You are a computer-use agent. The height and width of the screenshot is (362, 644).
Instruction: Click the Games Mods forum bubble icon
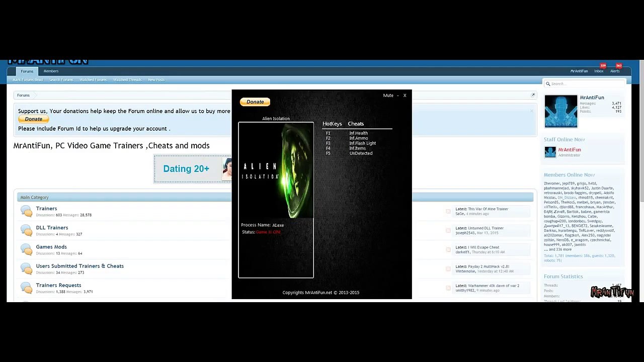tap(26, 249)
